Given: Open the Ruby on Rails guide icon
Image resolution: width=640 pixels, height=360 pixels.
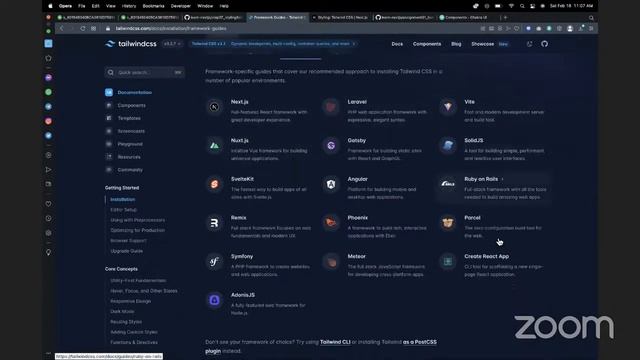Looking at the screenshot, I should point(448,184).
